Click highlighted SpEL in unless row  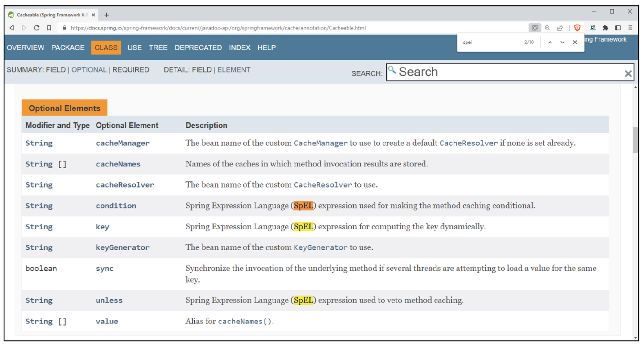(x=303, y=300)
